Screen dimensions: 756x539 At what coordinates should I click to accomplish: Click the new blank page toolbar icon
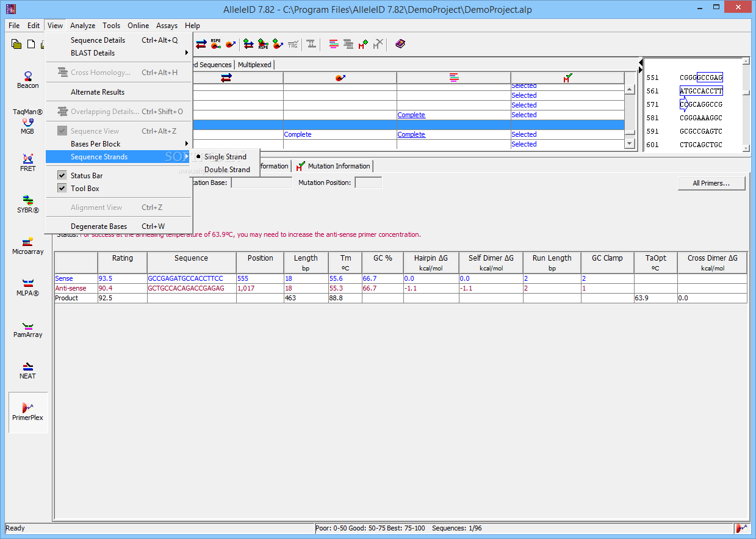pos(31,44)
